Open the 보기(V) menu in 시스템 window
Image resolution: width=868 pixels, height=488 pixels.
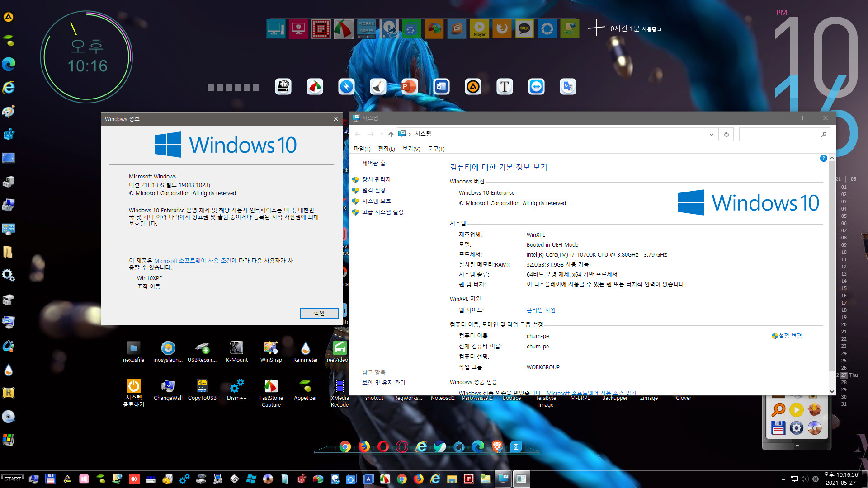click(411, 149)
